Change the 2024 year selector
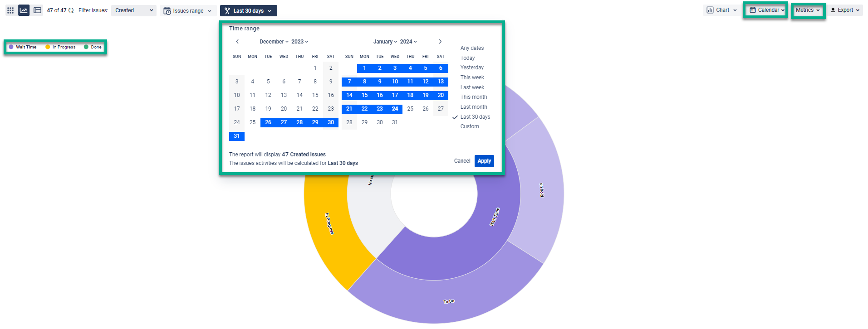The image size is (868, 329). pyautogui.click(x=408, y=42)
